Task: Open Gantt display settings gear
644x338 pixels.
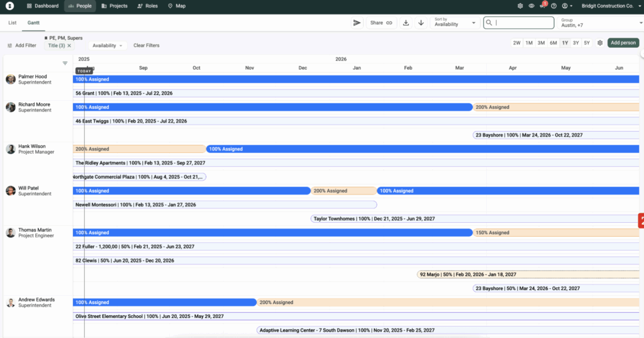Action: pos(600,43)
